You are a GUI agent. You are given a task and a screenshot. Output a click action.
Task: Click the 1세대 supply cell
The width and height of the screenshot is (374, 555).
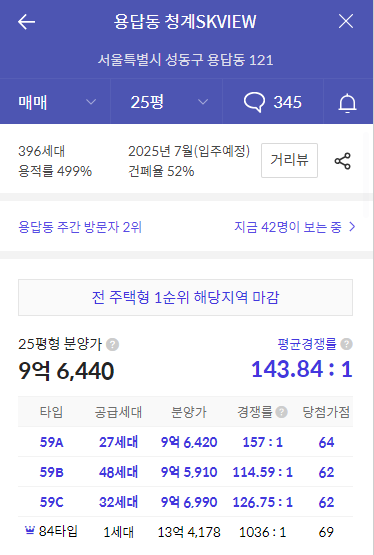[x=118, y=532]
